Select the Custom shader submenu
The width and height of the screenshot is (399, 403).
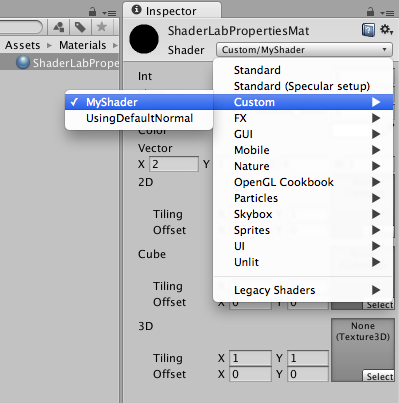[x=303, y=102]
